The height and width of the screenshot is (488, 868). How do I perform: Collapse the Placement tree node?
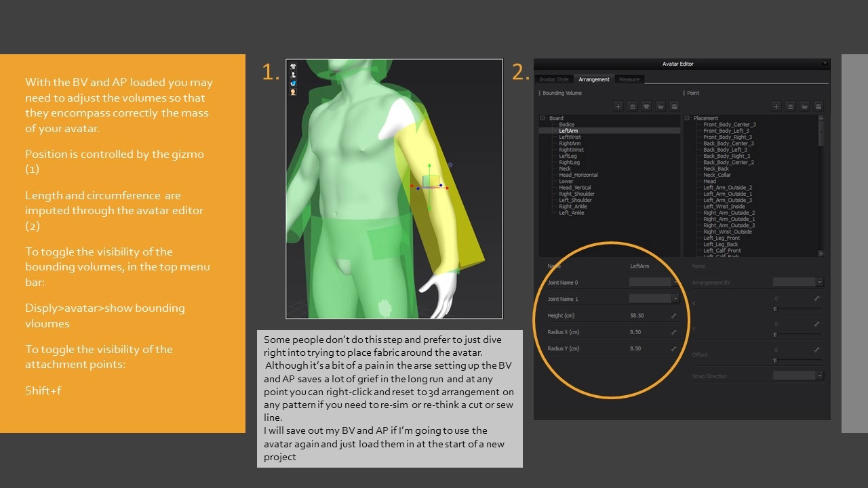coord(688,118)
